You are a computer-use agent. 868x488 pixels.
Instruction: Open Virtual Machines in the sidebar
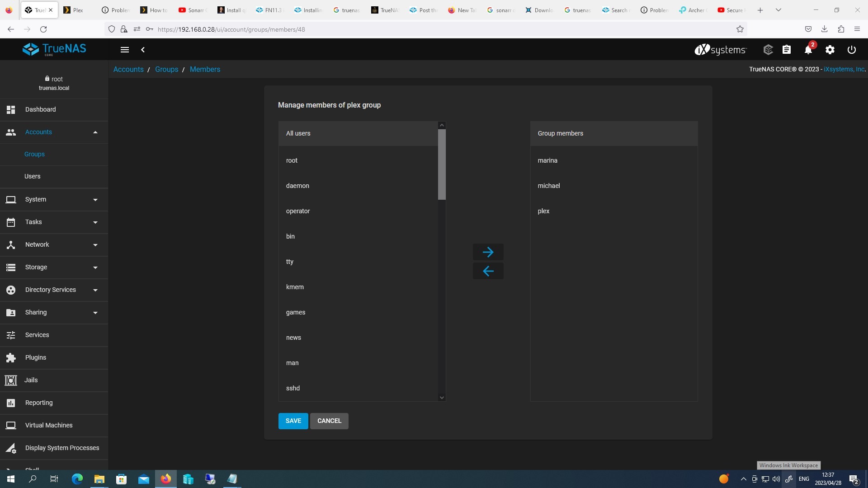pos(54,426)
